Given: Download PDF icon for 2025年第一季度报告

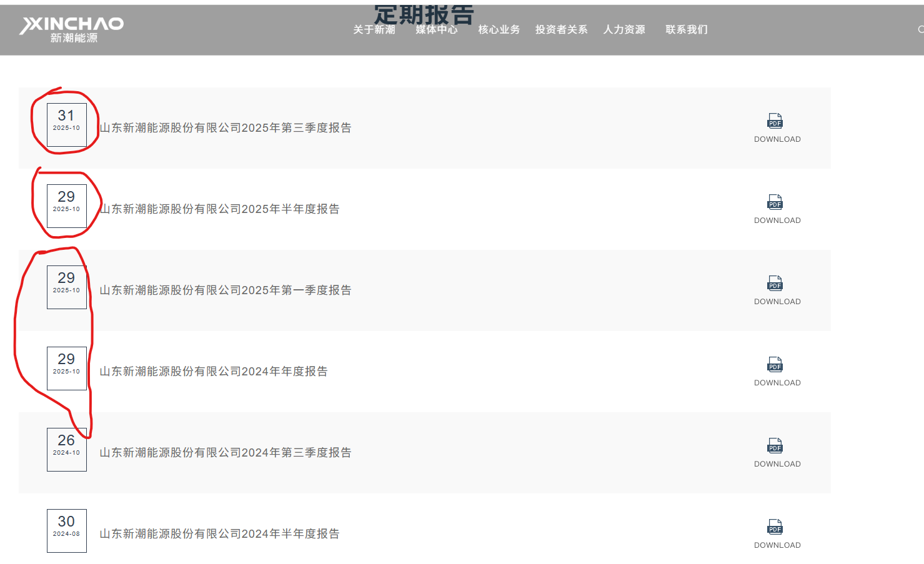Looking at the screenshot, I should pyautogui.click(x=775, y=283).
